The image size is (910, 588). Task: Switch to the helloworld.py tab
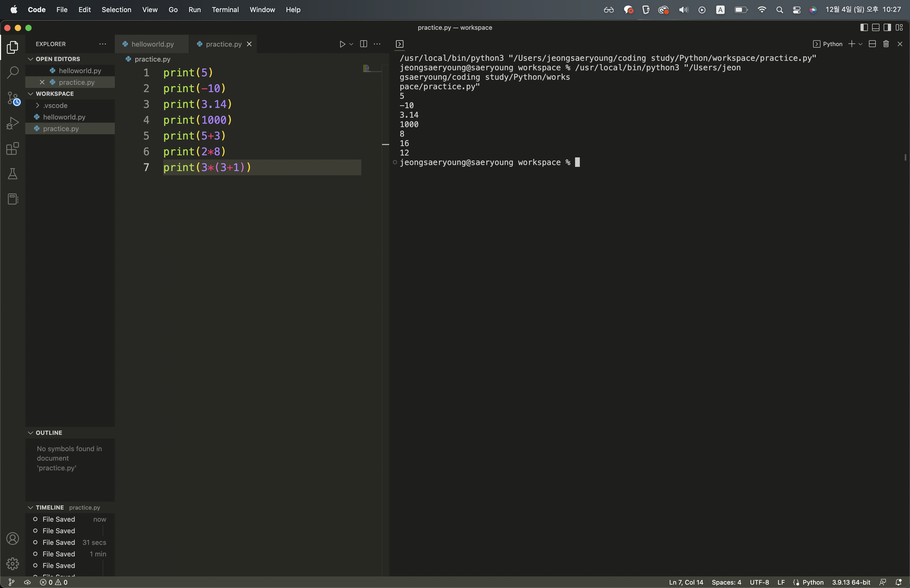152,44
